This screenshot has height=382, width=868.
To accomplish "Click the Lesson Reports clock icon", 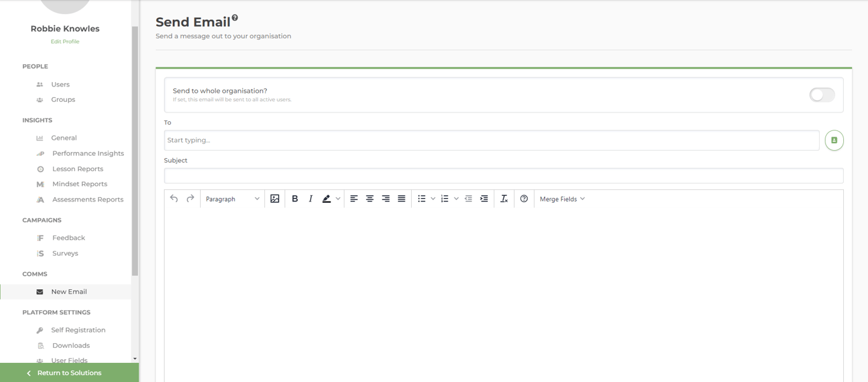I will (x=41, y=169).
